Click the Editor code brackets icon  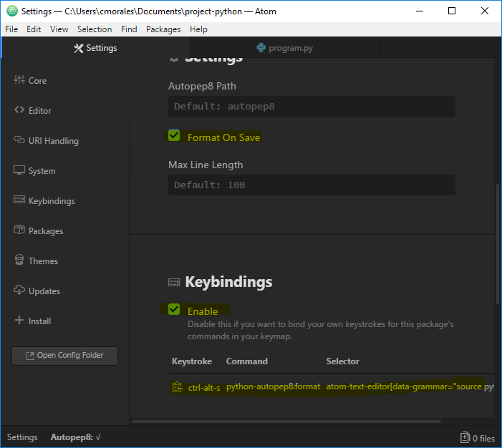point(19,109)
